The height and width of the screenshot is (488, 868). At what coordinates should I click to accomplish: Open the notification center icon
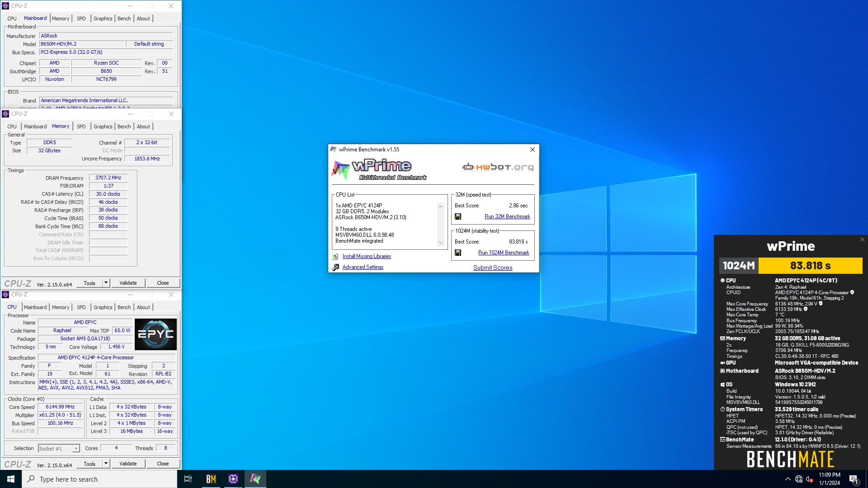854,479
